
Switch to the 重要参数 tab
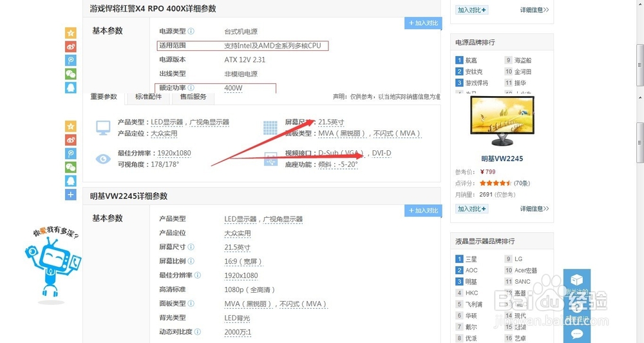pos(104,97)
